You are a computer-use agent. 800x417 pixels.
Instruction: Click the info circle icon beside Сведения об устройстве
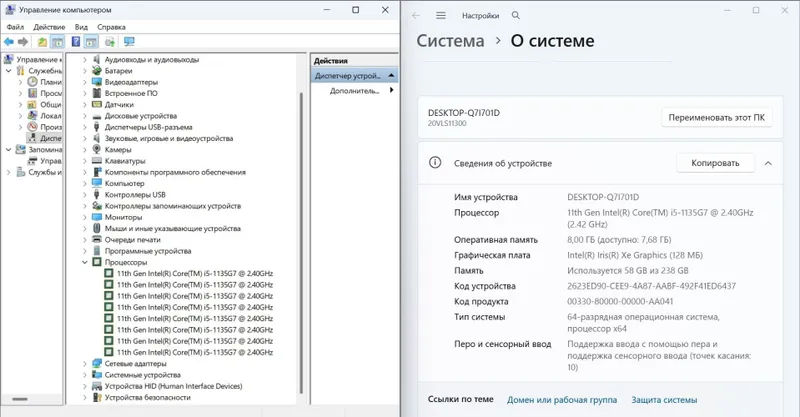(x=435, y=163)
